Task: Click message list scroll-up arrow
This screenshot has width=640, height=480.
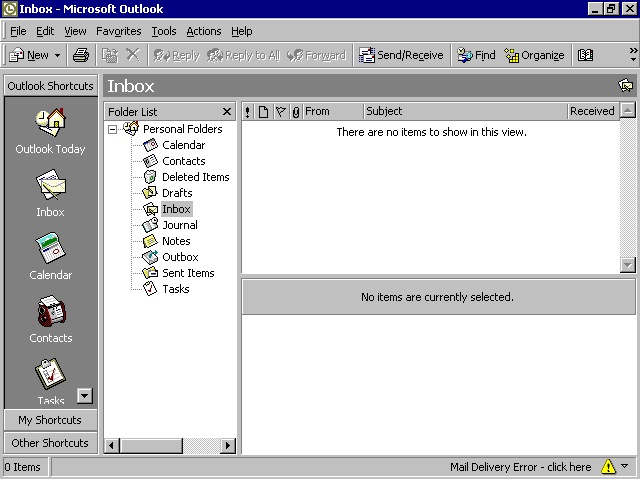Action: [628, 111]
